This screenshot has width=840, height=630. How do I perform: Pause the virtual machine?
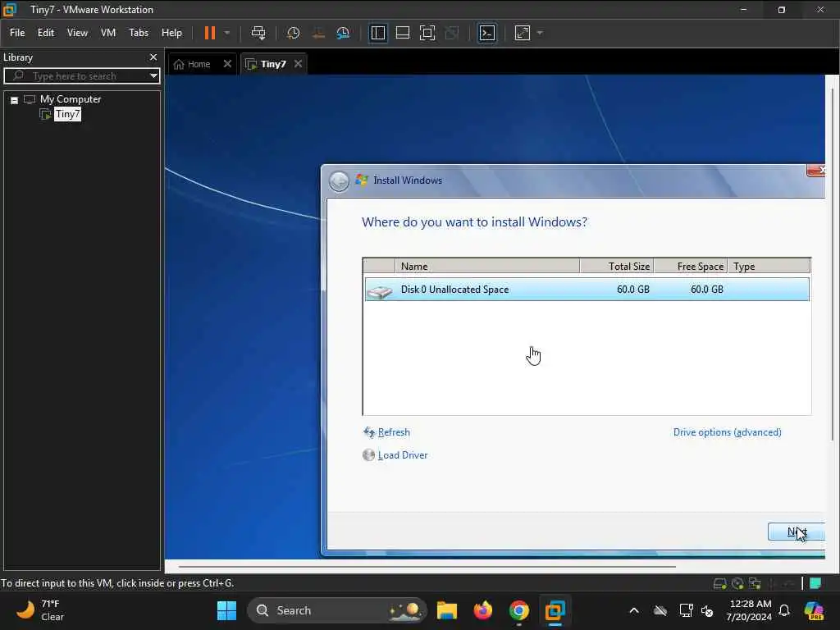click(209, 33)
